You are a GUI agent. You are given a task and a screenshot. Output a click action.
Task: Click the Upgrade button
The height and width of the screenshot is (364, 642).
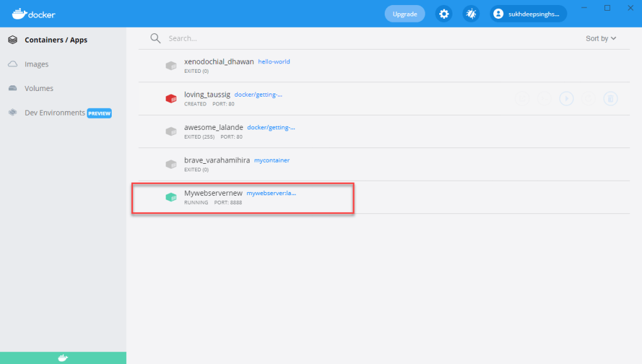404,14
